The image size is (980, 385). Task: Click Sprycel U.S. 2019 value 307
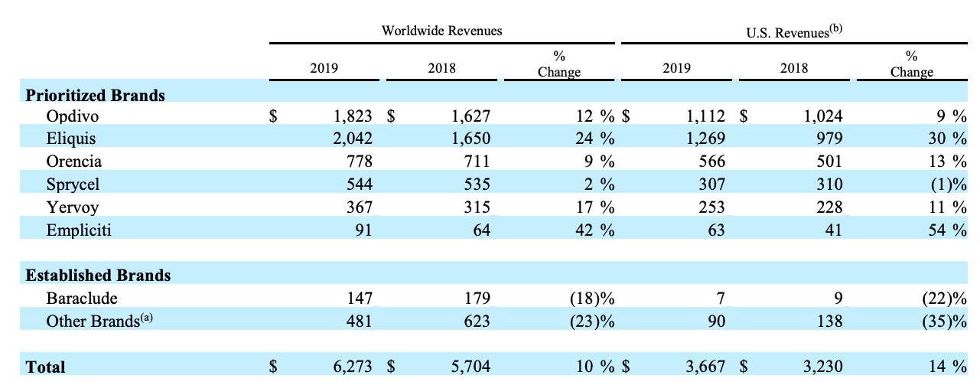(x=711, y=184)
